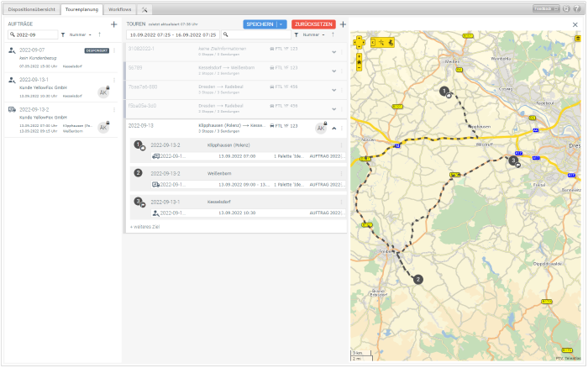Click the map zoom slider control
Image resolution: width=588 pixels, height=368 pixels.
360,61
